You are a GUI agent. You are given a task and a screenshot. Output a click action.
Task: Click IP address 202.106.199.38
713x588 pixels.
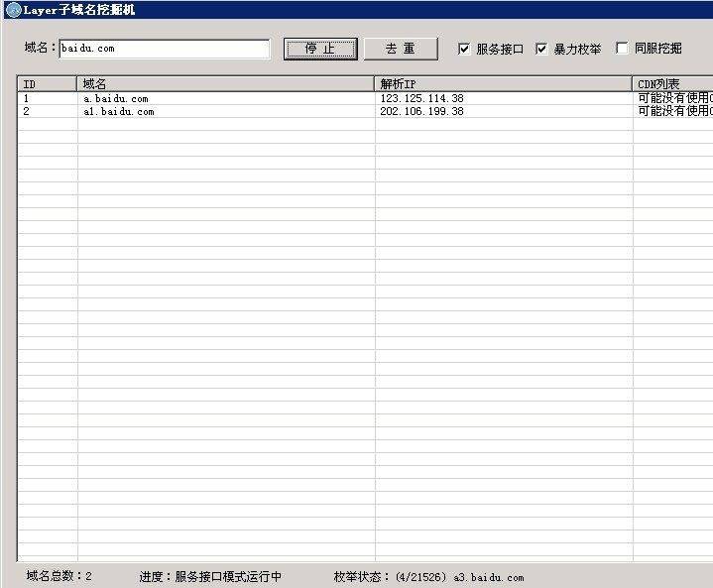pyautogui.click(x=422, y=111)
